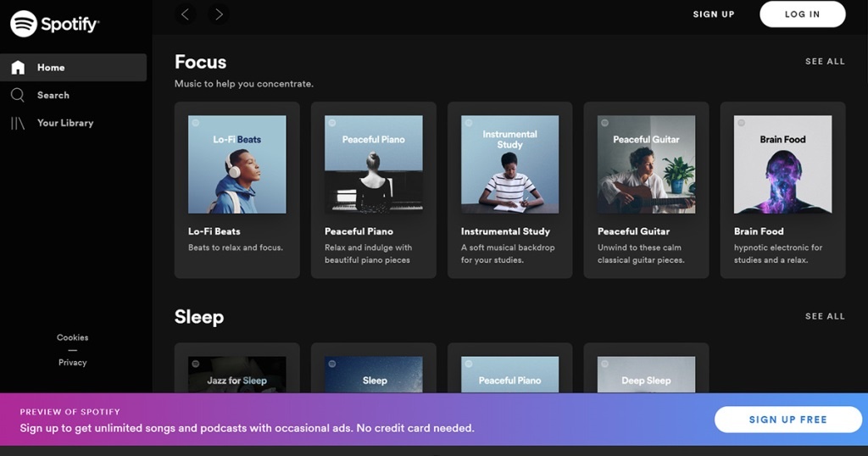Open the Lo-Fi Beats cover art
868x456 pixels.
pos(236,164)
